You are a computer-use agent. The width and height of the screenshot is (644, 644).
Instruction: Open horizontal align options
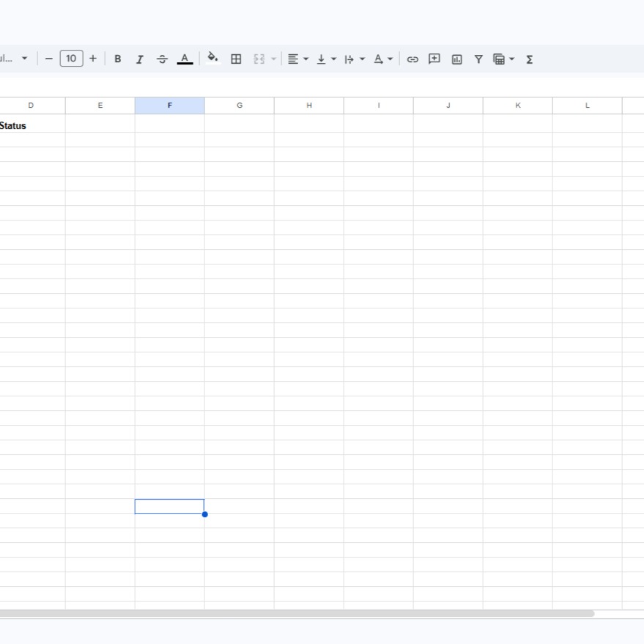point(293,59)
